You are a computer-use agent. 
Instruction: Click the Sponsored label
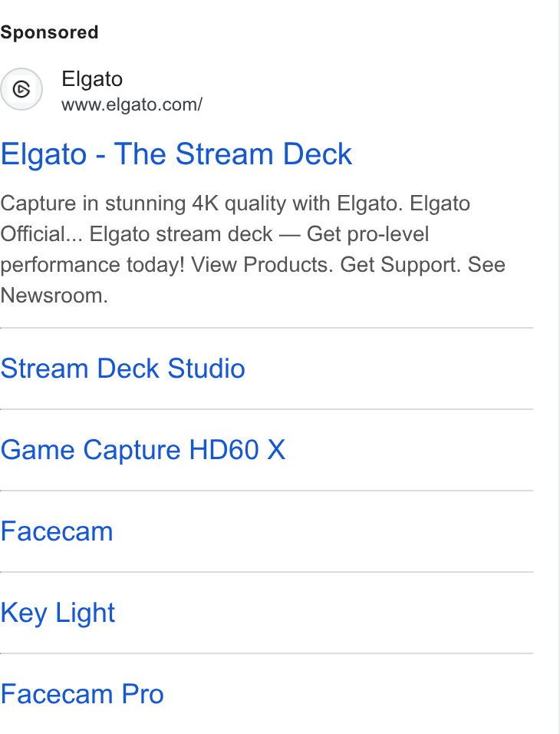tap(49, 32)
